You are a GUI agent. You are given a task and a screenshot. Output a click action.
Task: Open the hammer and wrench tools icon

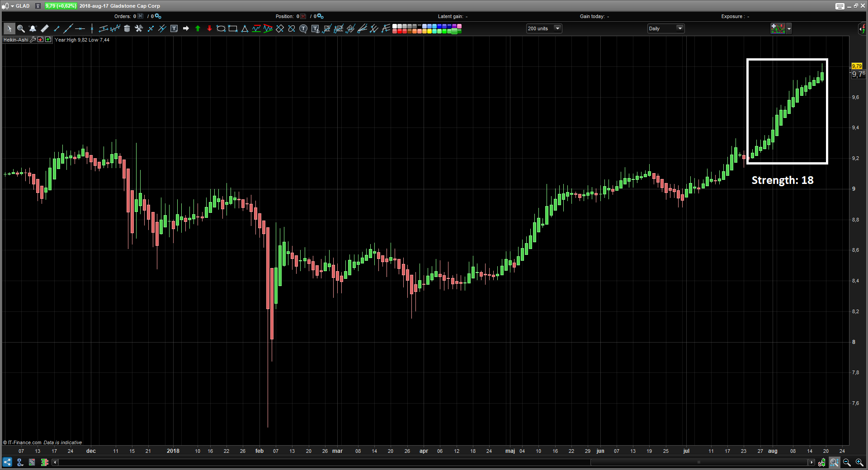tap(139, 28)
